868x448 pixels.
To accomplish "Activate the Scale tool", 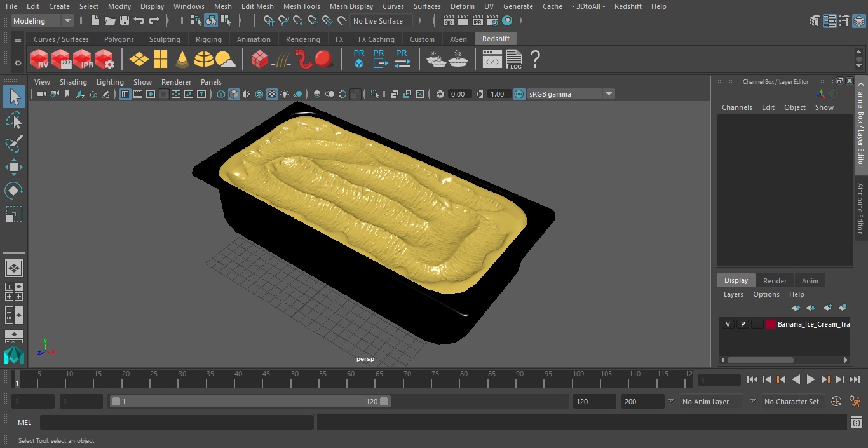I will pos(13,214).
